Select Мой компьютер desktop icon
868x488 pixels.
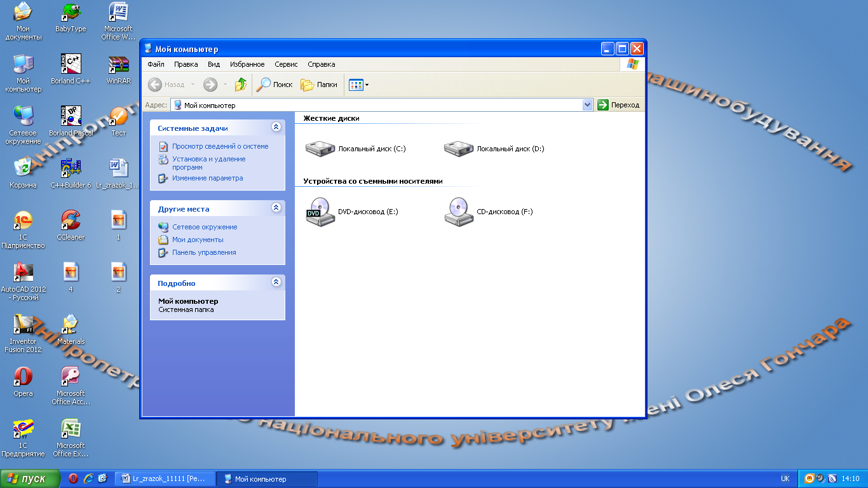tap(24, 74)
